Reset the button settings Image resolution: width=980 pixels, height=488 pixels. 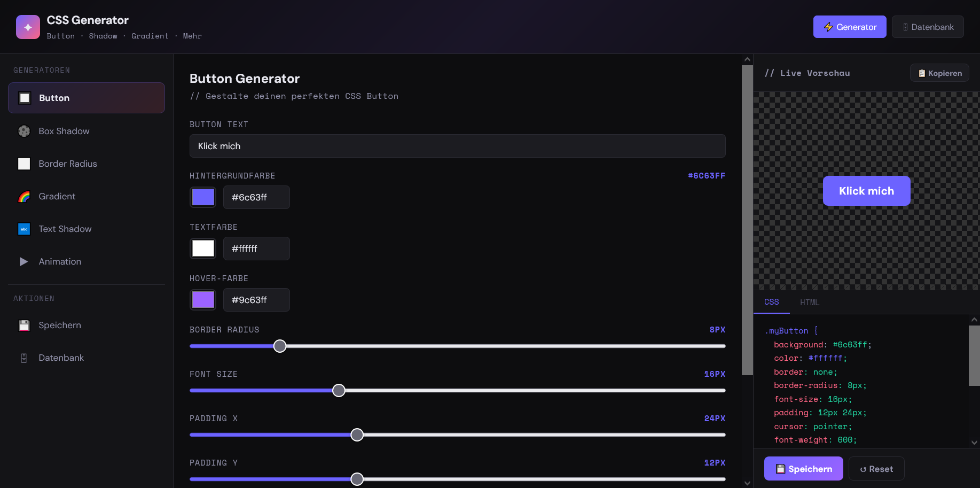tap(876, 468)
